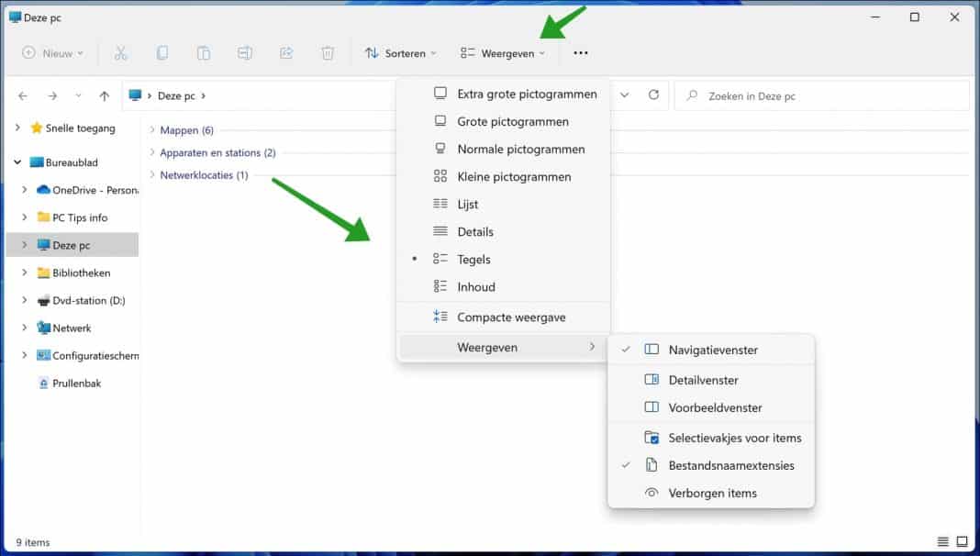Show Verborgen items
This screenshot has width=980, height=556.
711,493
